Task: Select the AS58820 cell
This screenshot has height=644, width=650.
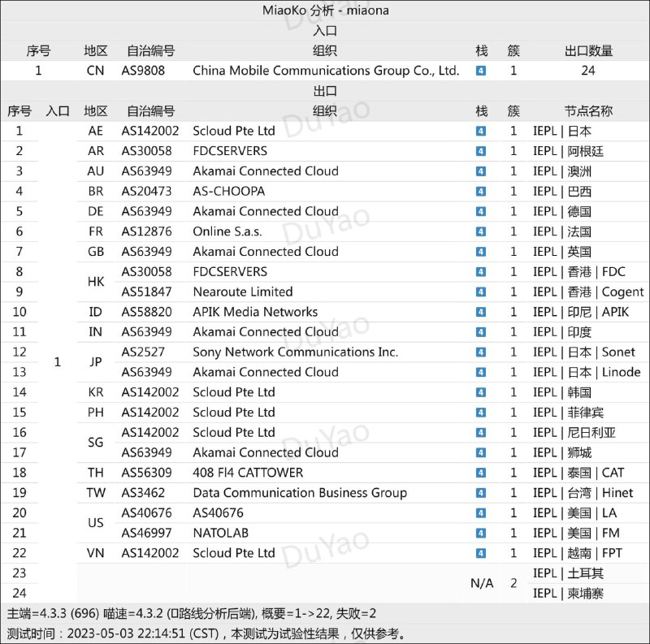Action: click(x=146, y=312)
